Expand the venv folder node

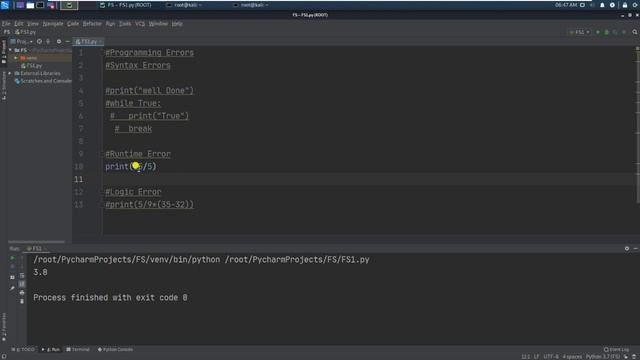point(16,58)
